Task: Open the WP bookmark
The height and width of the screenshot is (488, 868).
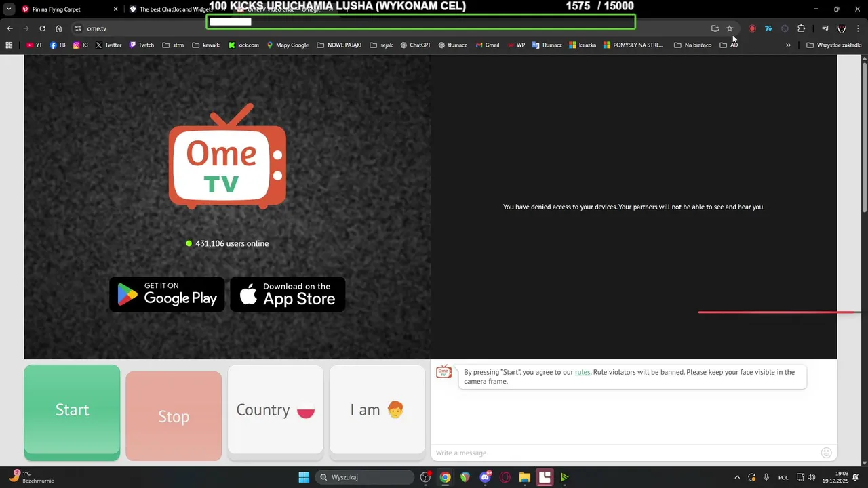Action: [515, 45]
